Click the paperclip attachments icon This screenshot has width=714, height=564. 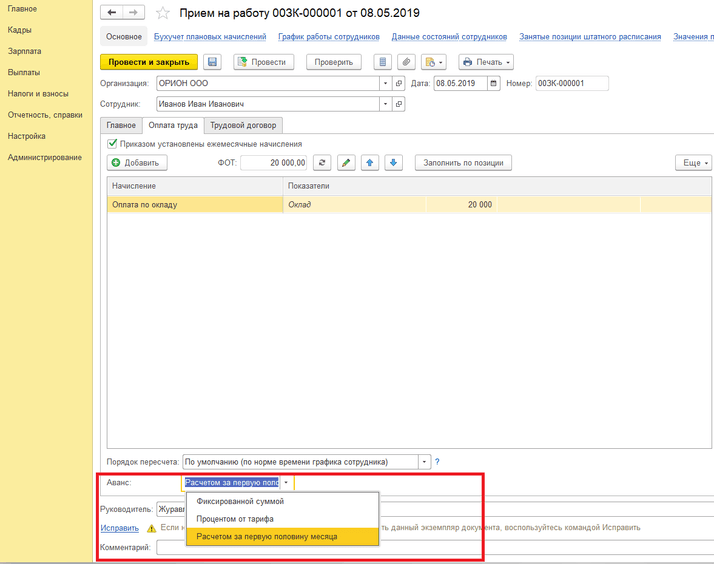pyautogui.click(x=406, y=62)
